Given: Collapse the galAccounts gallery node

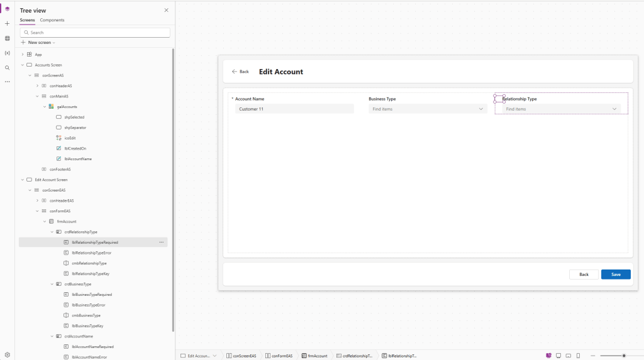Looking at the screenshot, I should tap(44, 107).
